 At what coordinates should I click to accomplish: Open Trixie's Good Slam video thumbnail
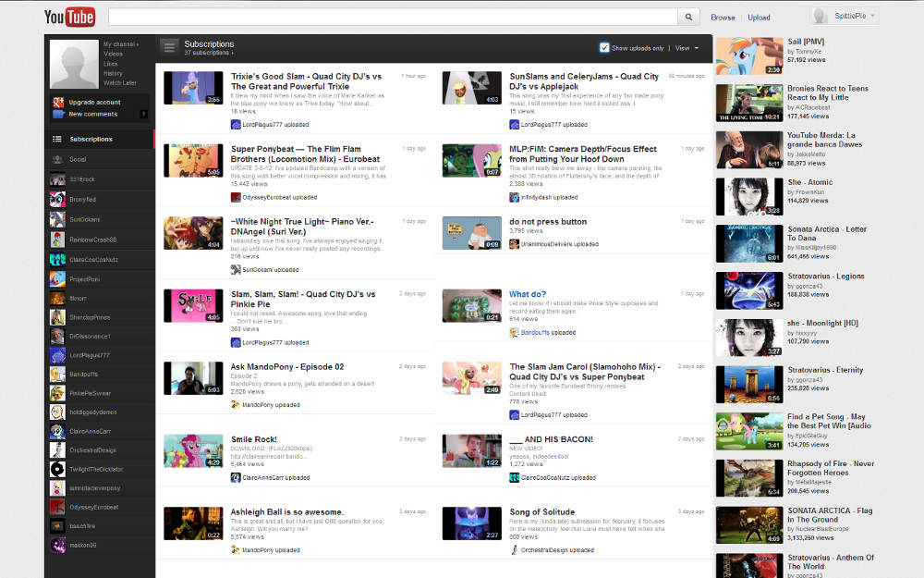coord(193,88)
